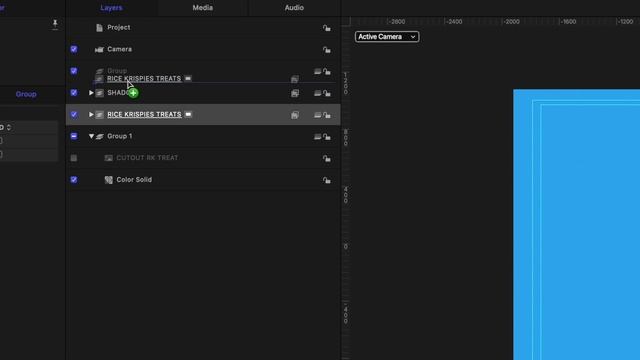The image size is (640, 360).
Task: Select the Project row
Action: click(203, 27)
